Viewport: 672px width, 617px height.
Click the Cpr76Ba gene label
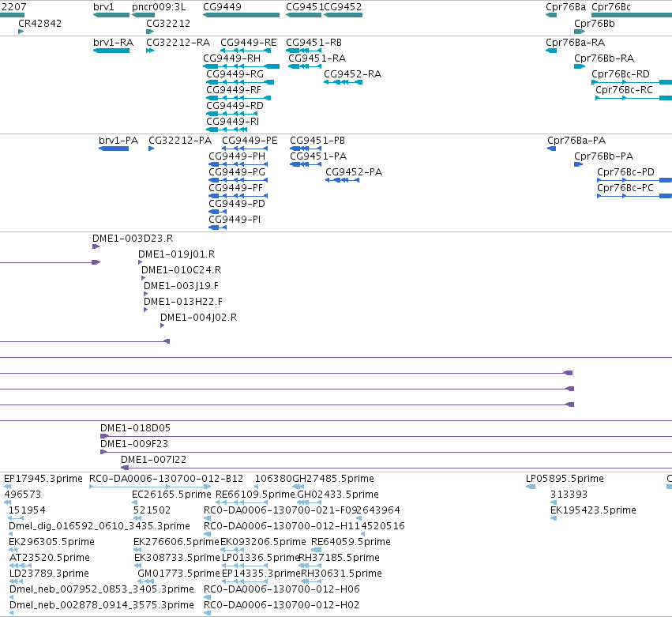pyautogui.click(x=565, y=7)
